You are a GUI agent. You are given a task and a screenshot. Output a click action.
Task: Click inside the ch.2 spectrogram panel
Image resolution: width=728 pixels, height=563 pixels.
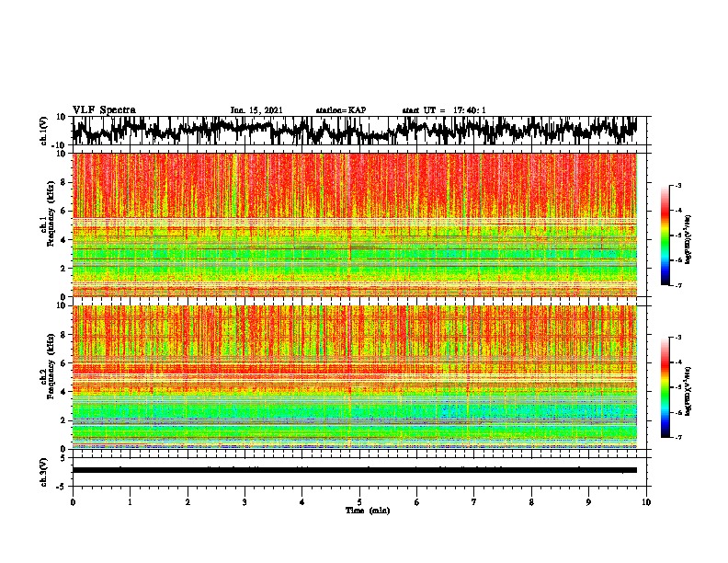[355, 377]
